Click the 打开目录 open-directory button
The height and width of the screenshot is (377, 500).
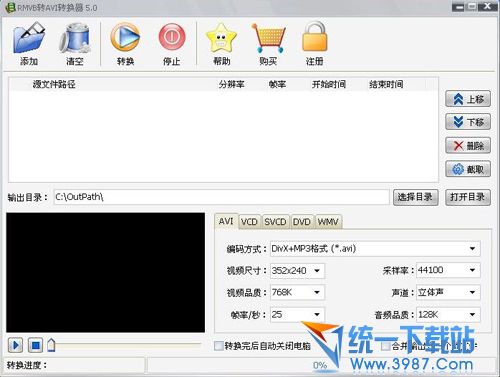468,197
